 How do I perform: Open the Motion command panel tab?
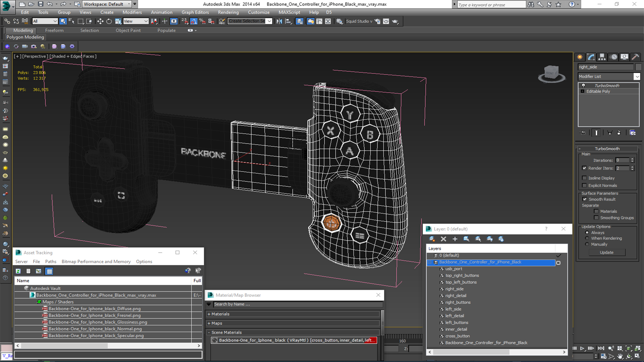tap(613, 57)
